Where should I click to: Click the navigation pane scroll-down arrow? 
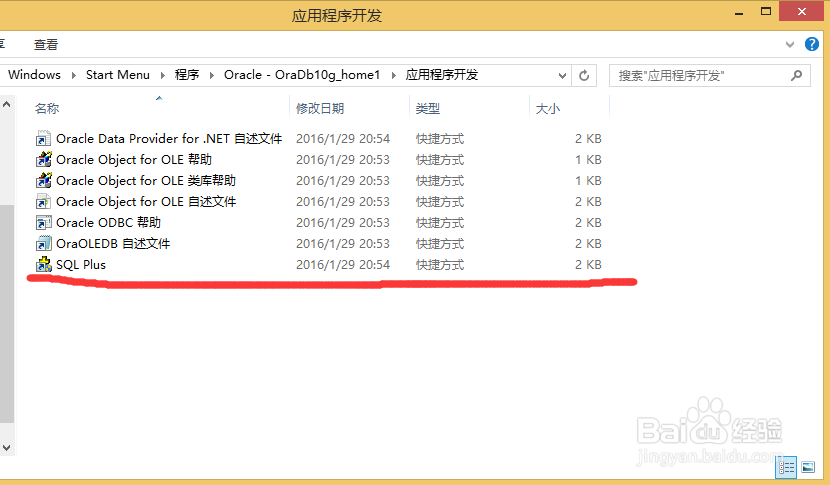[6, 447]
